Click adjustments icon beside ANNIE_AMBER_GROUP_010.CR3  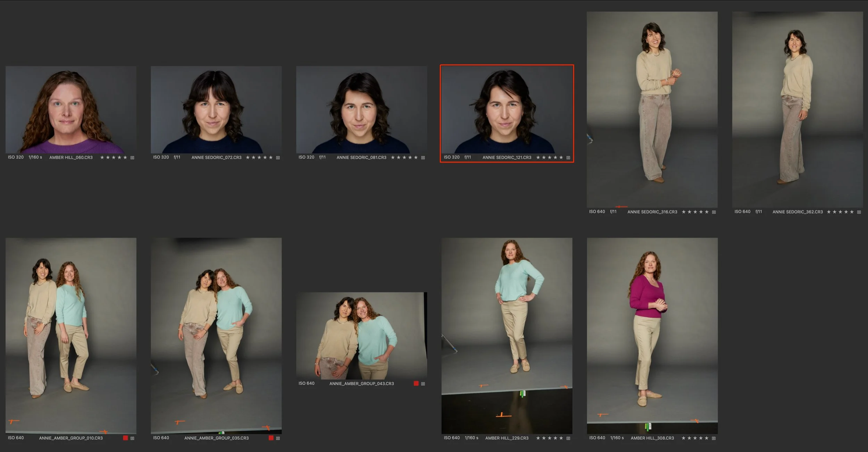tap(132, 438)
